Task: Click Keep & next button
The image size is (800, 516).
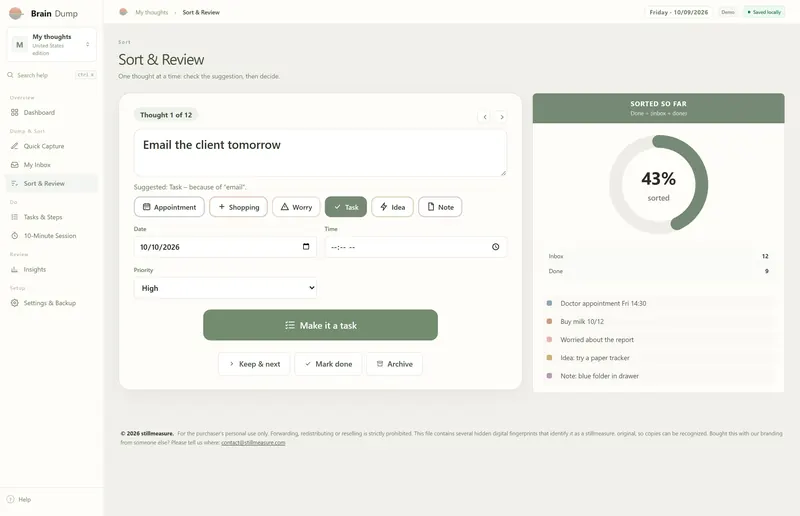Action: pos(254,364)
